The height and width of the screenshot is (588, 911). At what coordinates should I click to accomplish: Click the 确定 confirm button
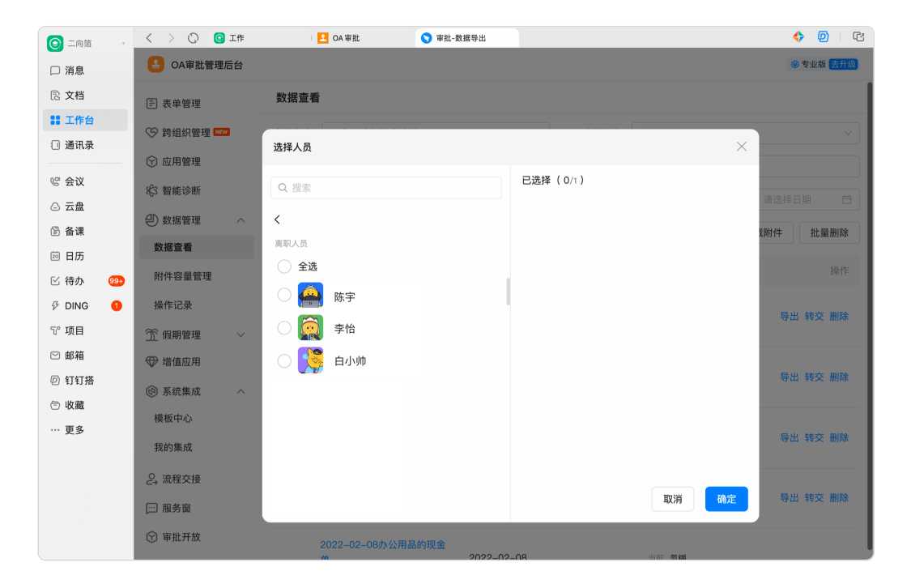pos(726,499)
